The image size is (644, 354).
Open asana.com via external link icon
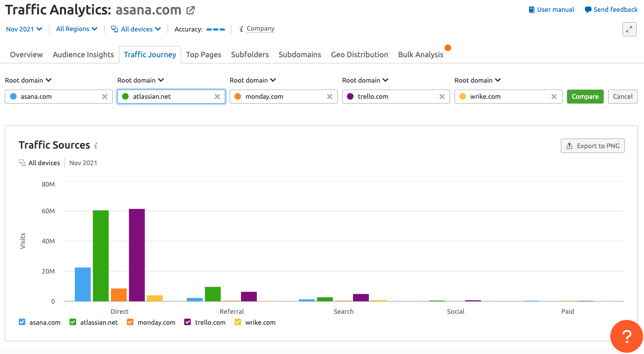pos(190,10)
